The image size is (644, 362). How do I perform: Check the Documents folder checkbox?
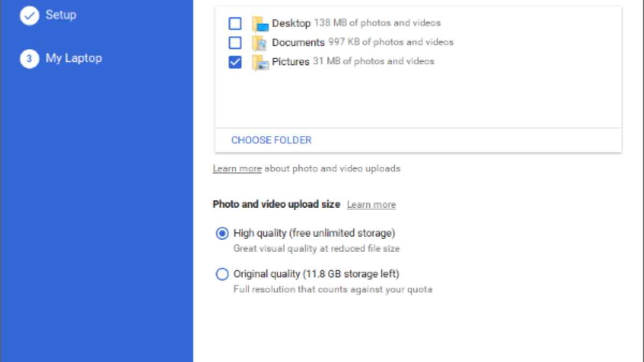click(x=235, y=42)
